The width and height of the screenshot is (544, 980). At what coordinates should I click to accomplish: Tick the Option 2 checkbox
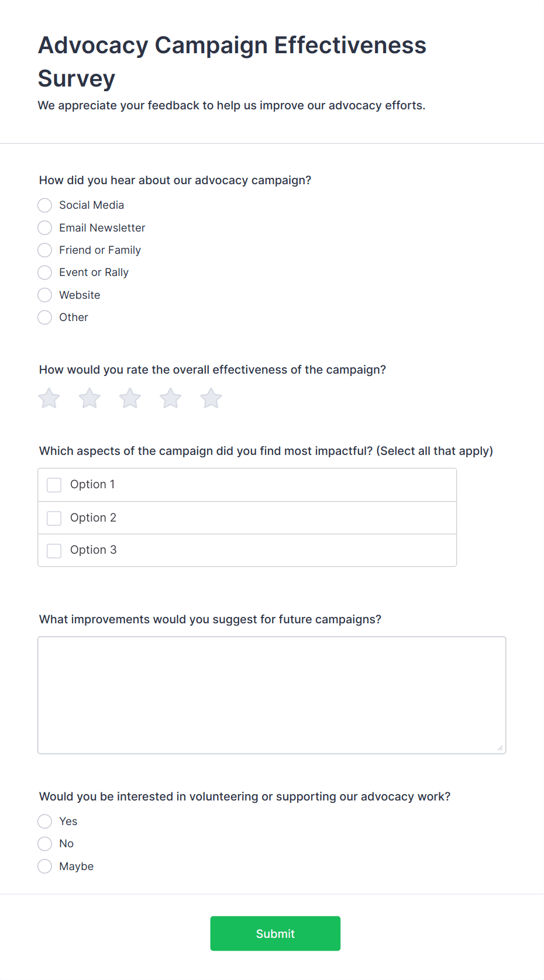pyautogui.click(x=54, y=518)
